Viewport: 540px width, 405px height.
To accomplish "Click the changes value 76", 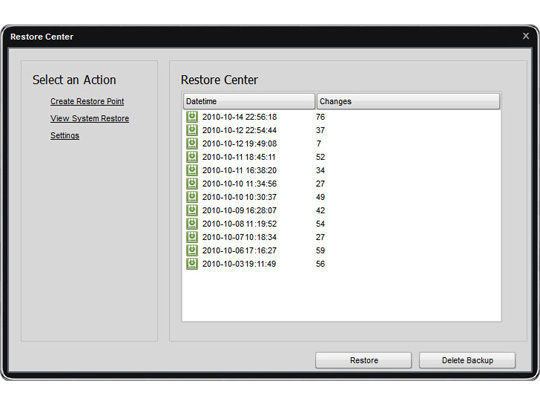I will tap(320, 117).
